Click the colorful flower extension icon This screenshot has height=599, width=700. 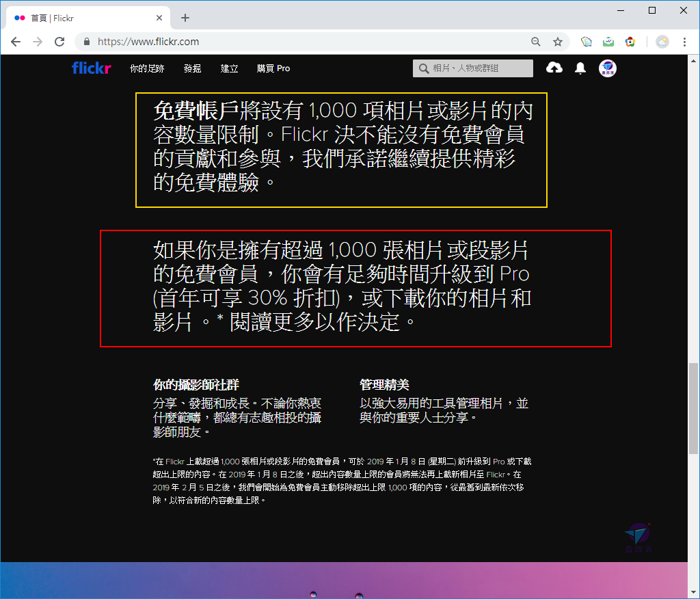(x=630, y=42)
